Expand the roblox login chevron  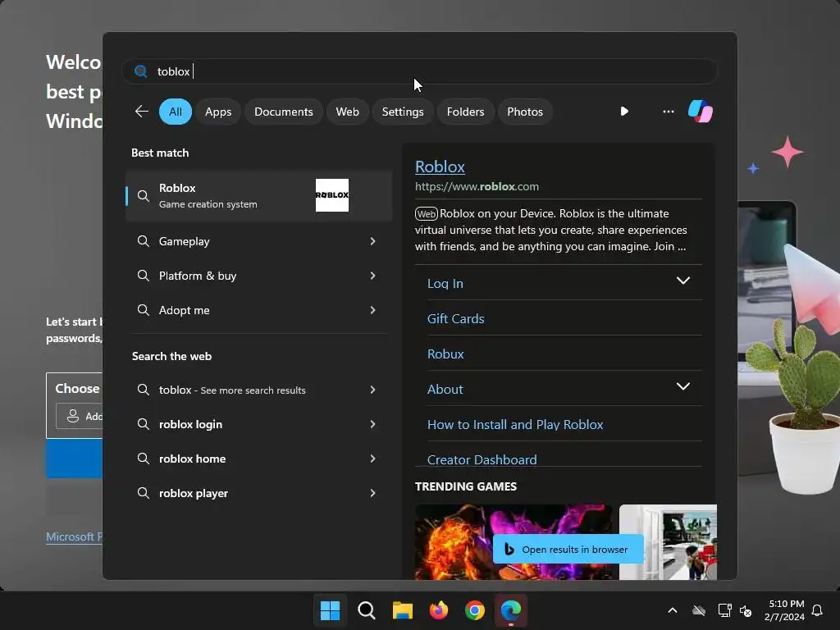pos(372,424)
